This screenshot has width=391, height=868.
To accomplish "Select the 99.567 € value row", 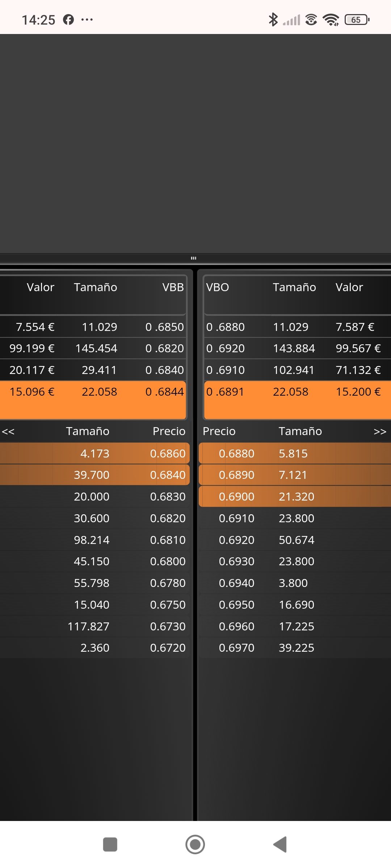I will tap(298, 348).
